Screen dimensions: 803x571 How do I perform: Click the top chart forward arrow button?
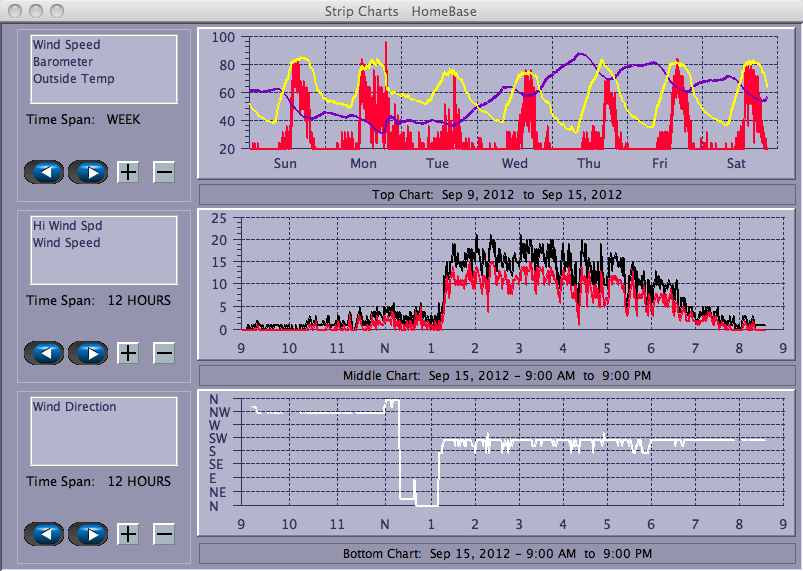tap(88, 172)
